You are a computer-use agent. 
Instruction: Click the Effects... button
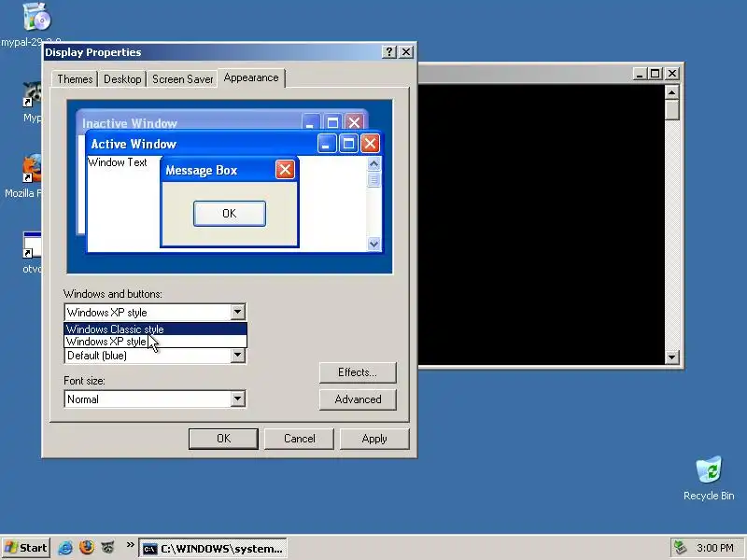tap(358, 372)
